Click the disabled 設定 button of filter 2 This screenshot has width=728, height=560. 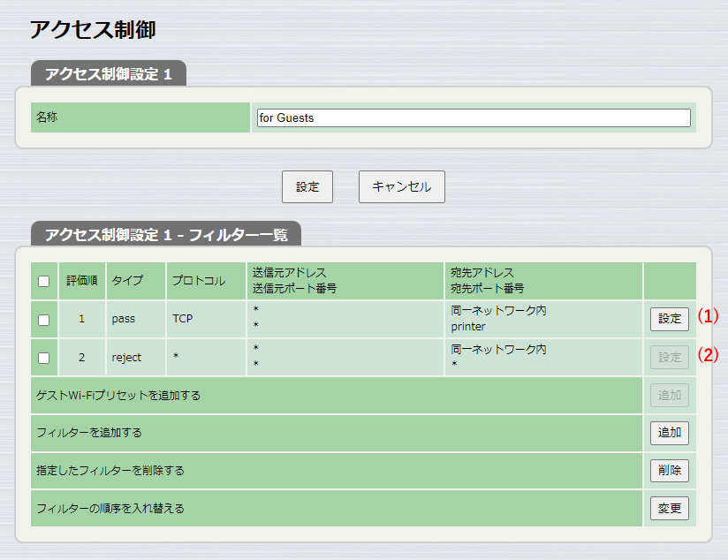[x=669, y=357]
